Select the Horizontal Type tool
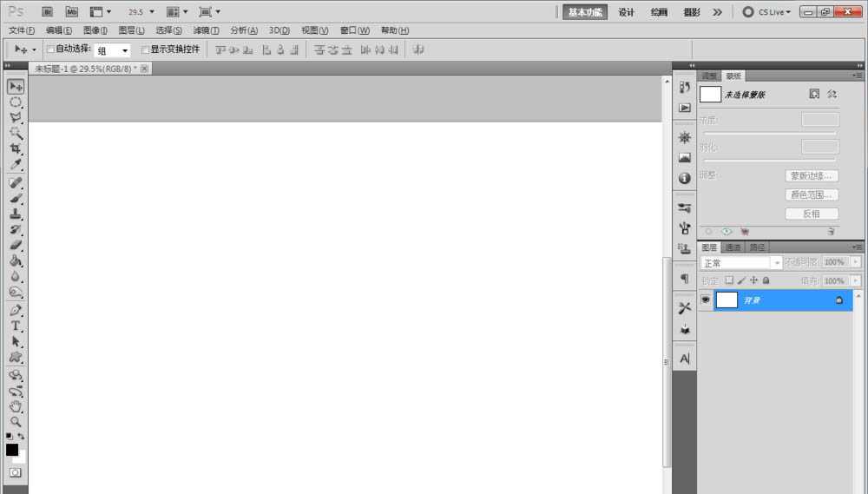Screen dimensions: 868x494 16,326
